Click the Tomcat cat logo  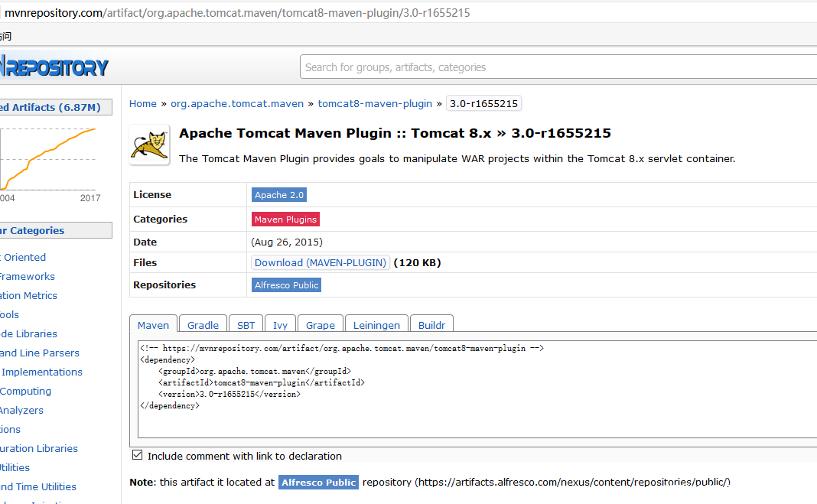148,145
